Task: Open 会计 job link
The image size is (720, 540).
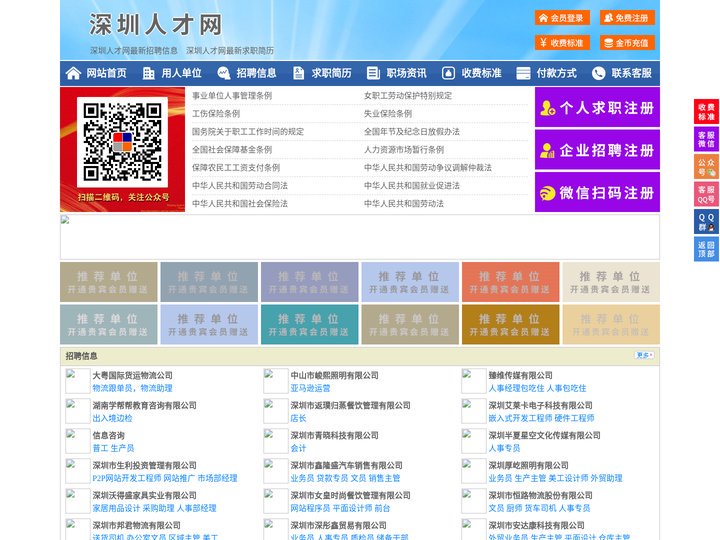Action: coord(298,448)
